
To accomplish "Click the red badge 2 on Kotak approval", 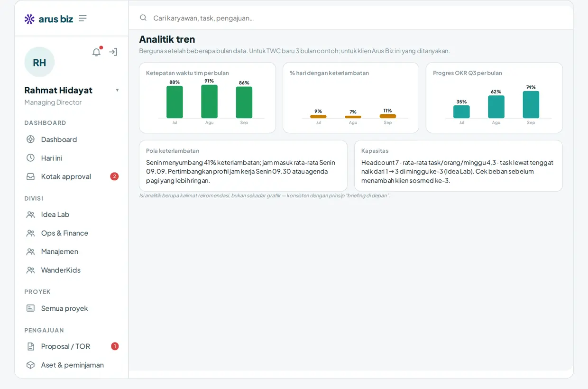I will coord(114,176).
